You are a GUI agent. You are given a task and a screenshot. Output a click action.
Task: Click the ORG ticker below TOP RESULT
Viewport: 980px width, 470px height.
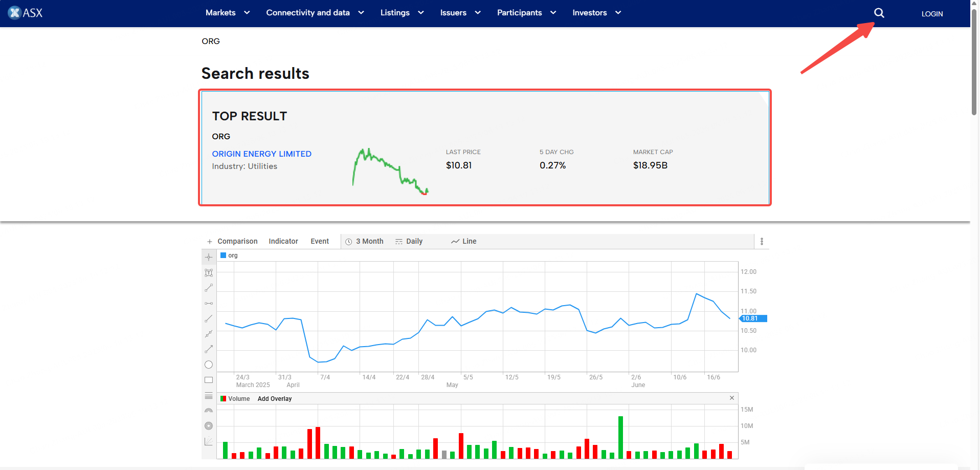(x=221, y=136)
